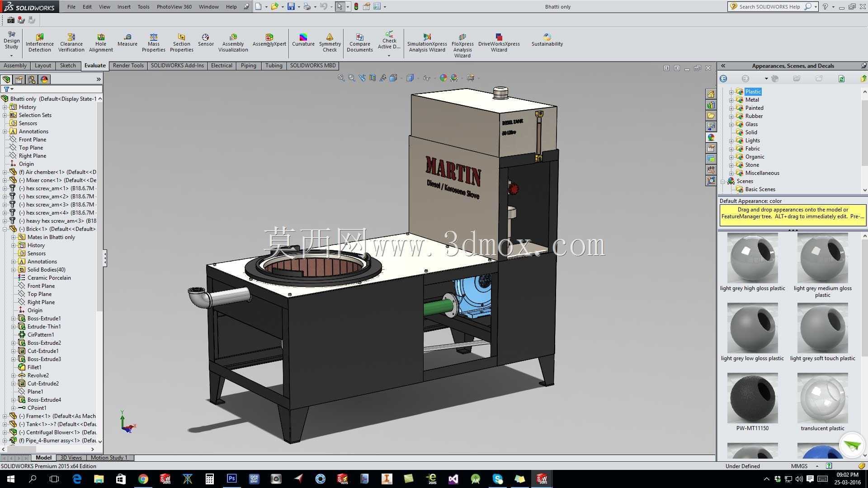The width and height of the screenshot is (868, 488).
Task: Open Interference Detection tool
Action: click(40, 43)
